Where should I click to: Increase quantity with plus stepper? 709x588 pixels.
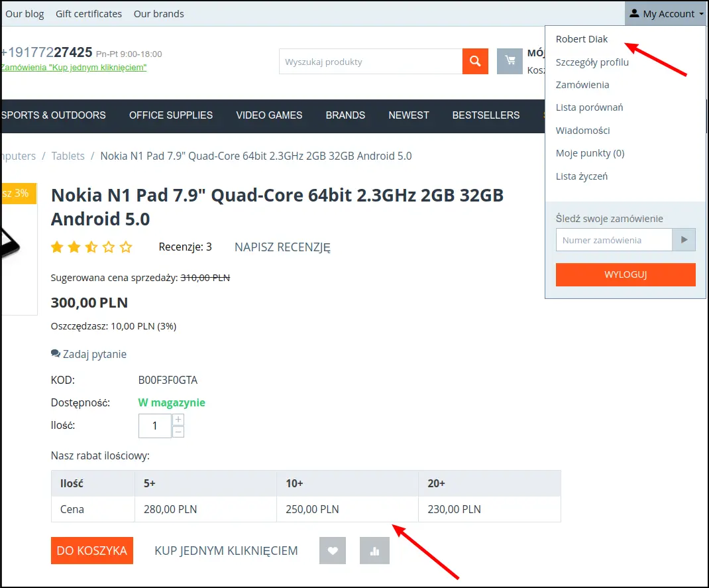pyautogui.click(x=178, y=419)
